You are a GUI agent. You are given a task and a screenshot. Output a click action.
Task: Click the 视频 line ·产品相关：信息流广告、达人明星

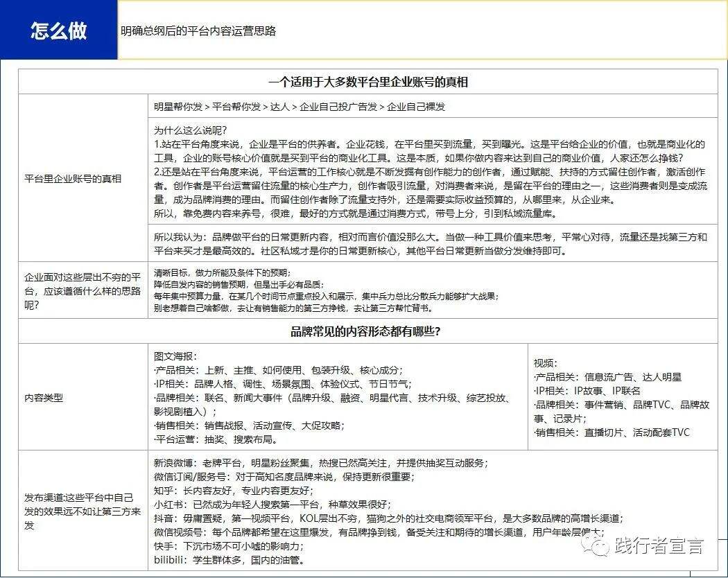[608, 377]
